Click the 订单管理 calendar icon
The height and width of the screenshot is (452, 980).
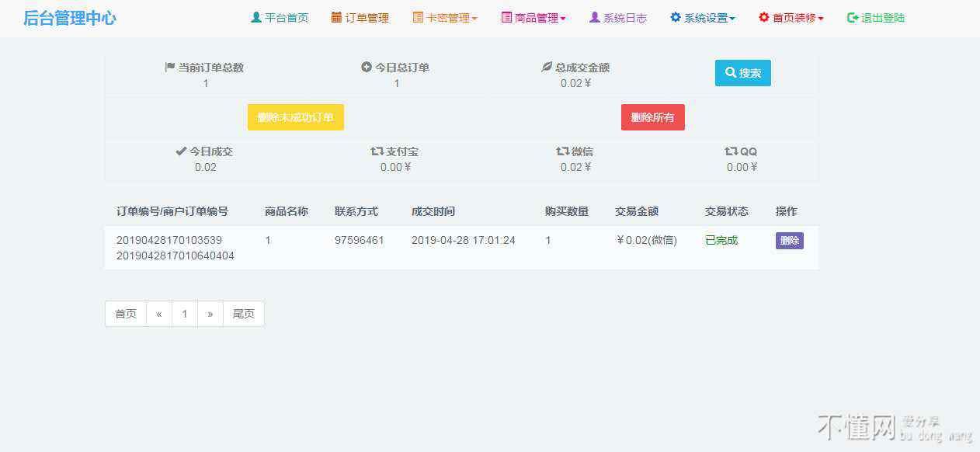pyautogui.click(x=336, y=17)
